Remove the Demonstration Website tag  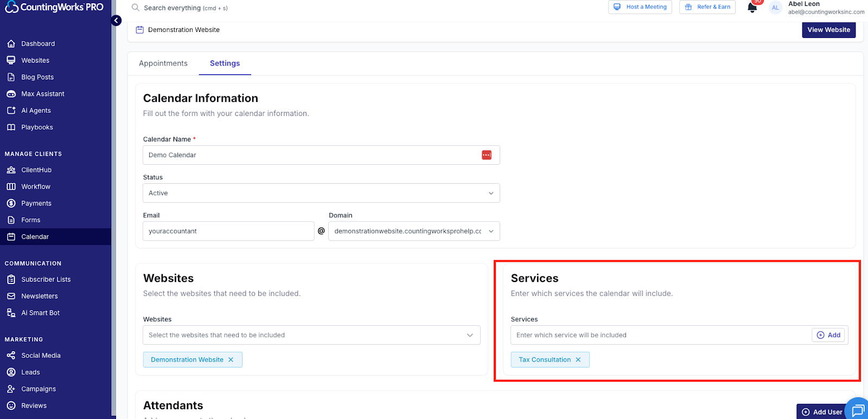coord(231,360)
